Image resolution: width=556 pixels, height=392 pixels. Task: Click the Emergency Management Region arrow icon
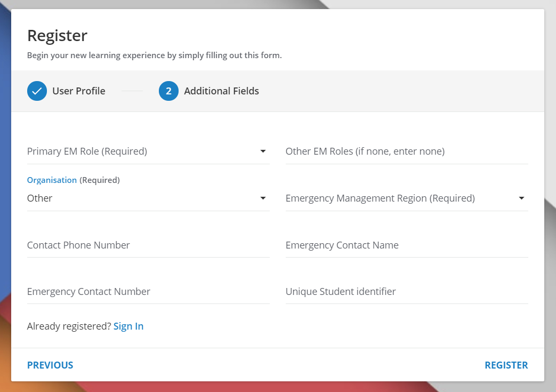click(x=521, y=198)
